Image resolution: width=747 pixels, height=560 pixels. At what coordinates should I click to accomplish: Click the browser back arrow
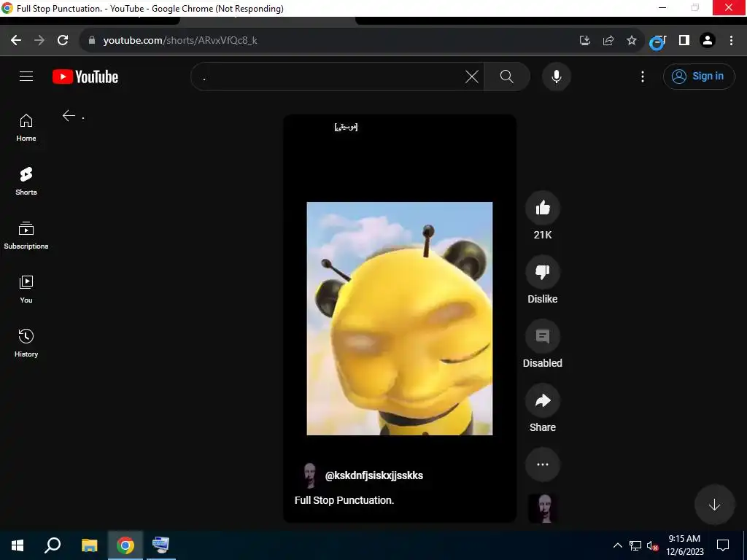click(x=16, y=41)
